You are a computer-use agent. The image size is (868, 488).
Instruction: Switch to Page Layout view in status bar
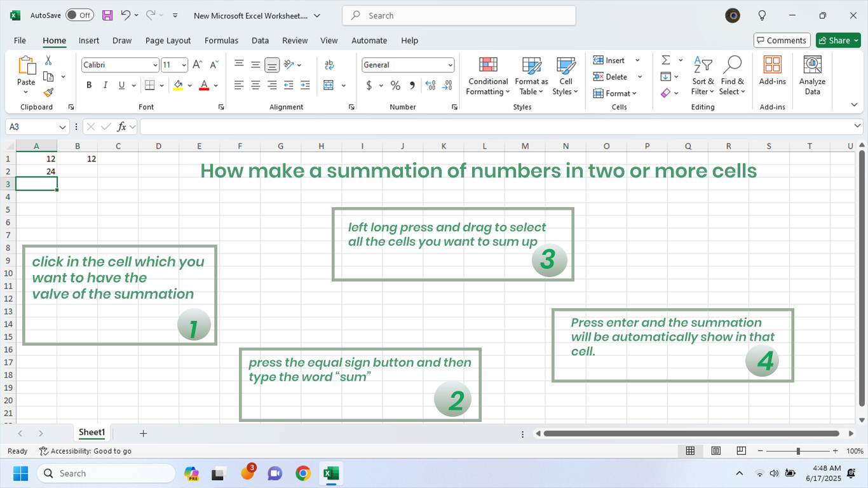716,451
